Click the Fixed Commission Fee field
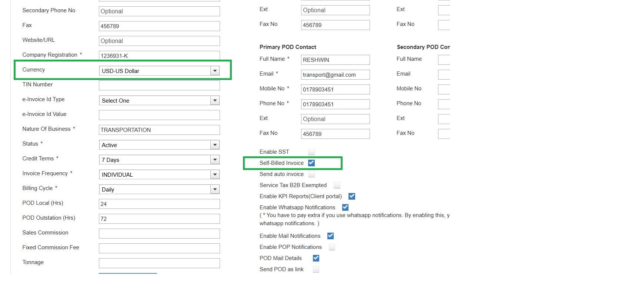The width and height of the screenshot is (644, 293). point(159,248)
